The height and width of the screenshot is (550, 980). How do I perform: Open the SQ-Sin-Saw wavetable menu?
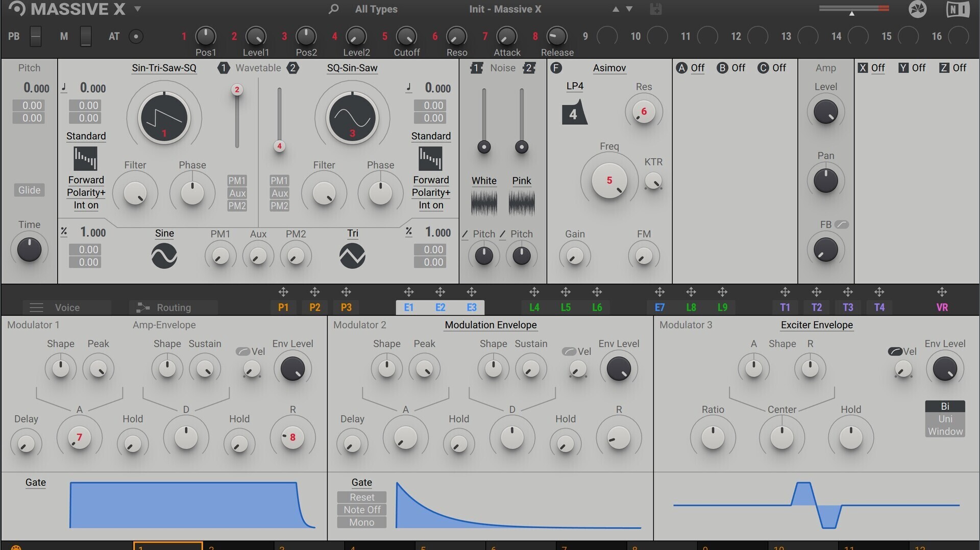pyautogui.click(x=352, y=68)
